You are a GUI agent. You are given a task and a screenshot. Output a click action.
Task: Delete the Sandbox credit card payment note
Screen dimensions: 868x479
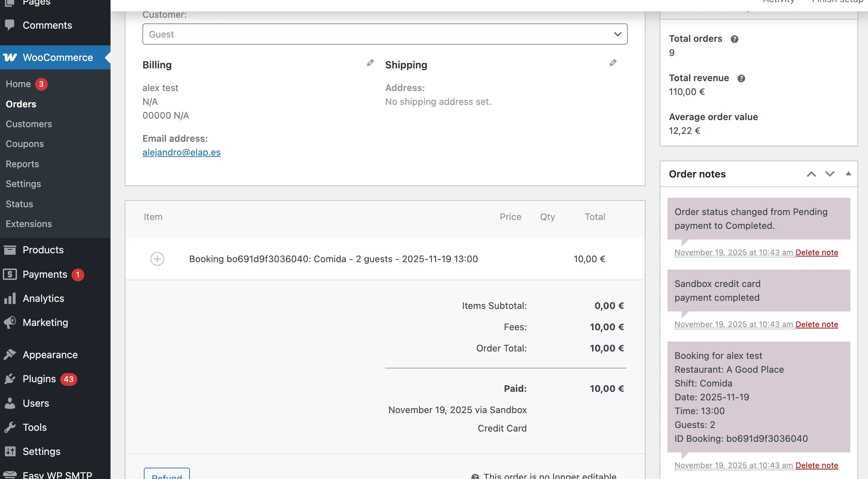817,324
